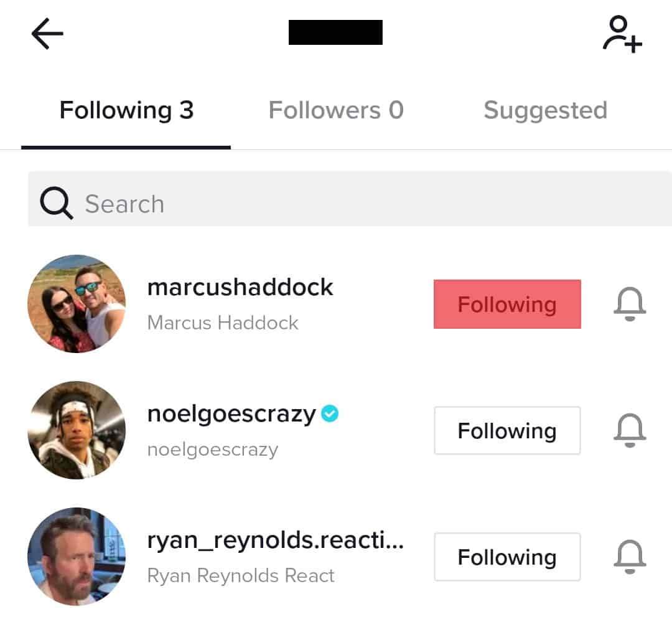
Task: Unfollow marcushaddock via highlighted Following button
Action: [507, 304]
